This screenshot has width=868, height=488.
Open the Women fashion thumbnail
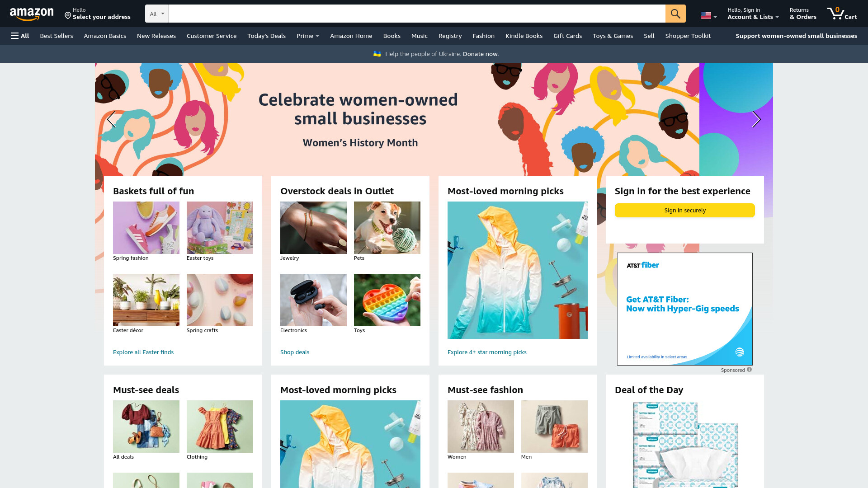(481, 427)
